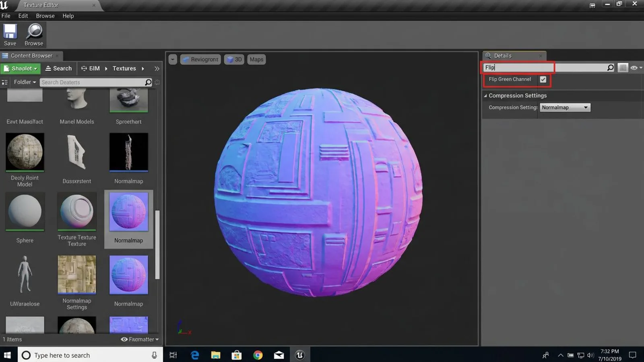Viewport: 644px width, 362px height.
Task: Click the path history double-chevron icon
Action: [x=157, y=69]
